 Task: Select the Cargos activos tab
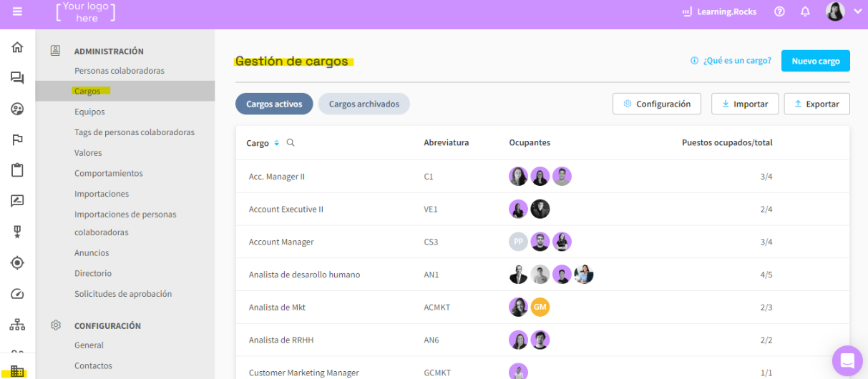[274, 104]
